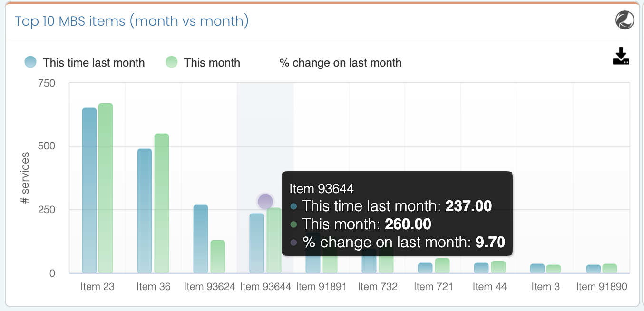Toggle '% change on last month' legend
This screenshot has height=311, width=644.
(341, 63)
